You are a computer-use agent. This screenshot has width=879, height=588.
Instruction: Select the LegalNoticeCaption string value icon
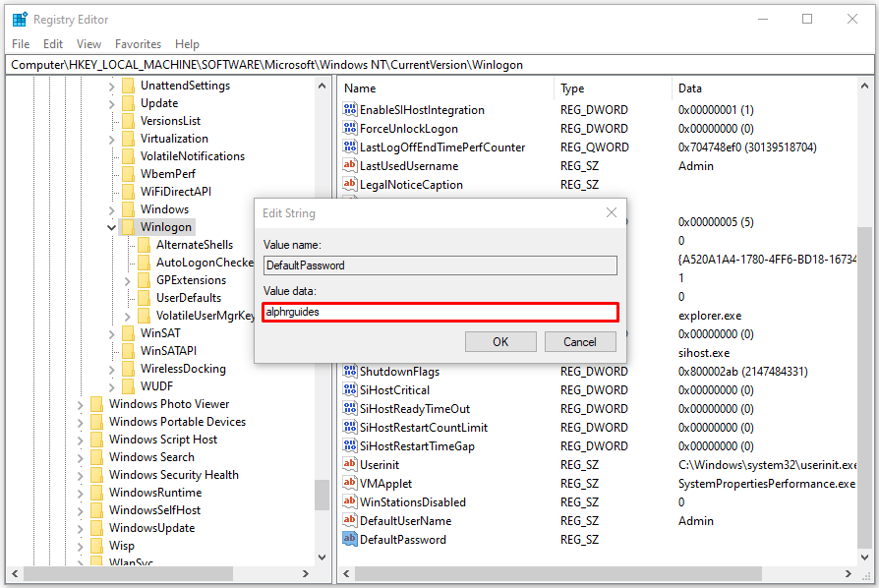click(350, 184)
